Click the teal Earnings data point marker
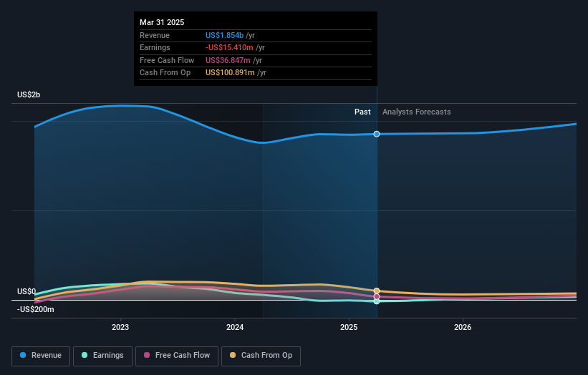 (377, 301)
